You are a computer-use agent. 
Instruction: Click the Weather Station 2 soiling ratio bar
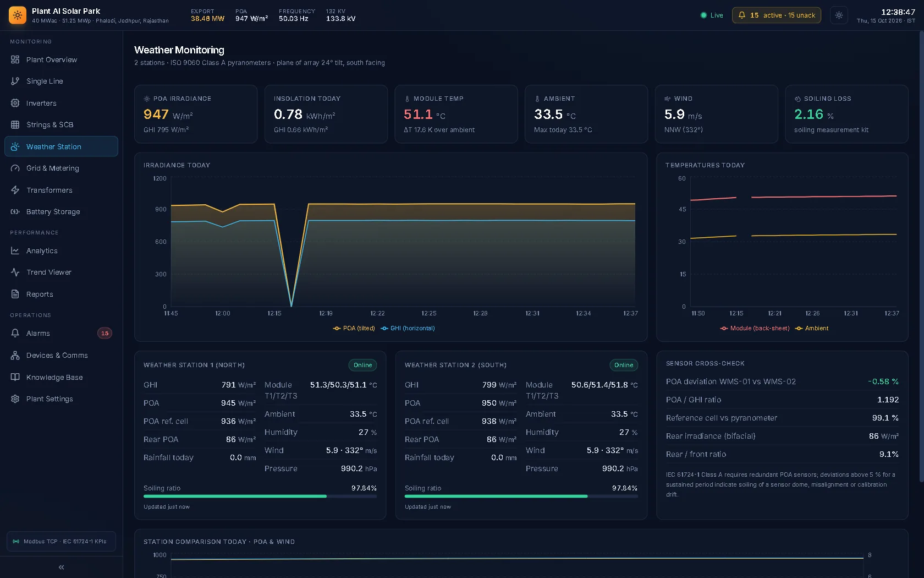(x=521, y=497)
